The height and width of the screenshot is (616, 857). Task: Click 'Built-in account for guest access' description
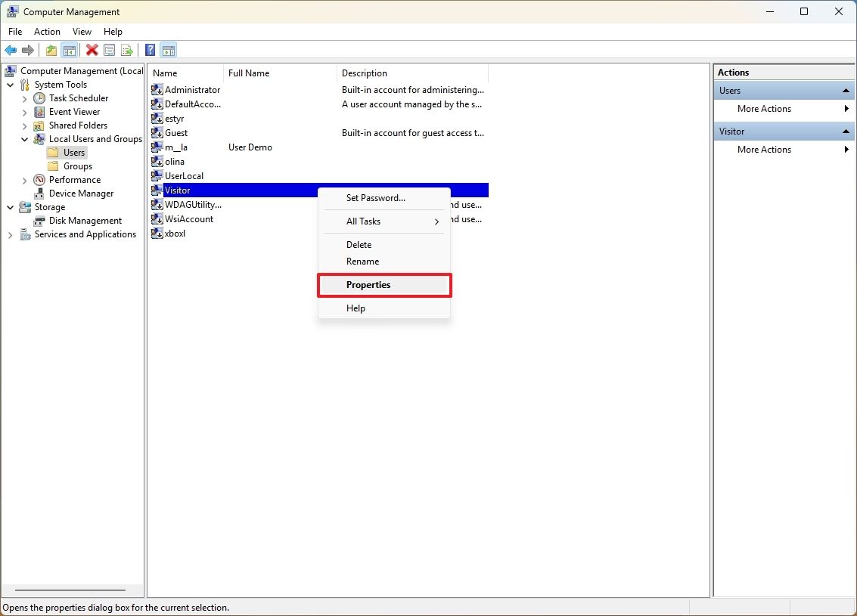pyautogui.click(x=413, y=133)
